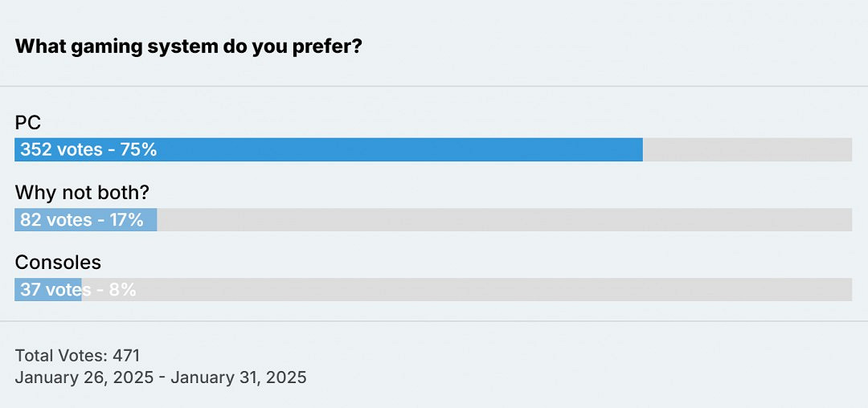Click the "352 votes" text
Screen dimensions: 868x408
click(61, 149)
